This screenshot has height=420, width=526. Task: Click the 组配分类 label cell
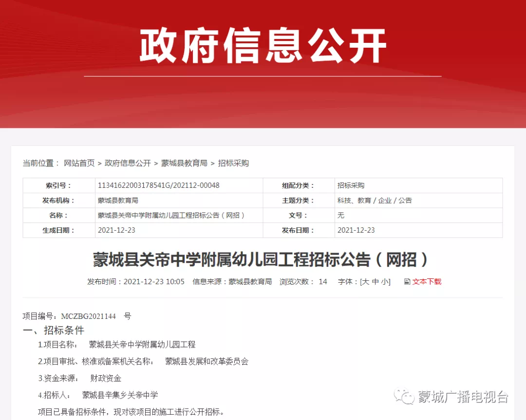click(x=299, y=185)
